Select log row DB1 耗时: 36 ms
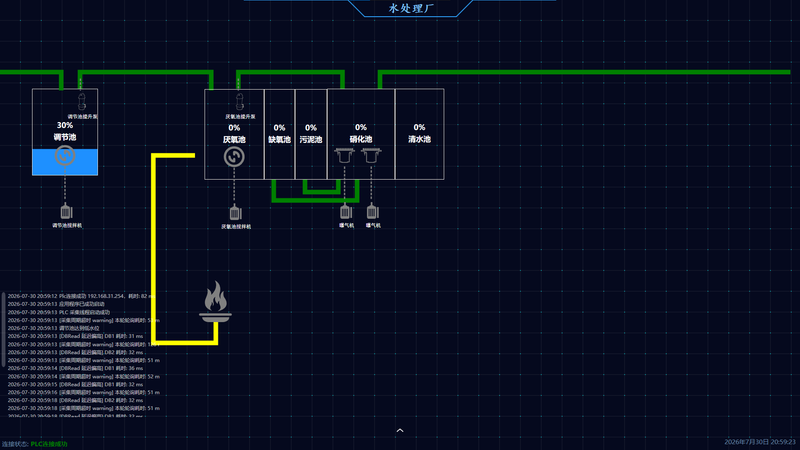The height and width of the screenshot is (450, 800). pos(75,368)
